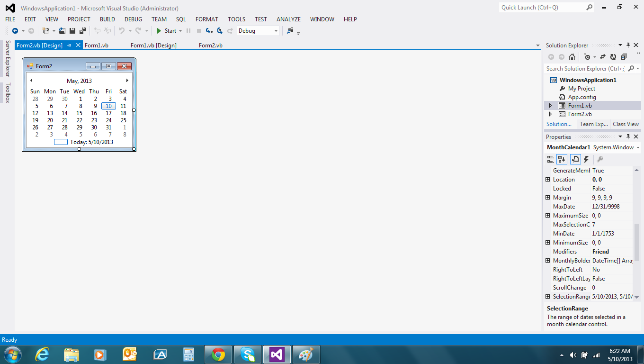The width and height of the screenshot is (644, 364).
Task: Open the ANALYZE menu
Action: pyautogui.click(x=289, y=19)
